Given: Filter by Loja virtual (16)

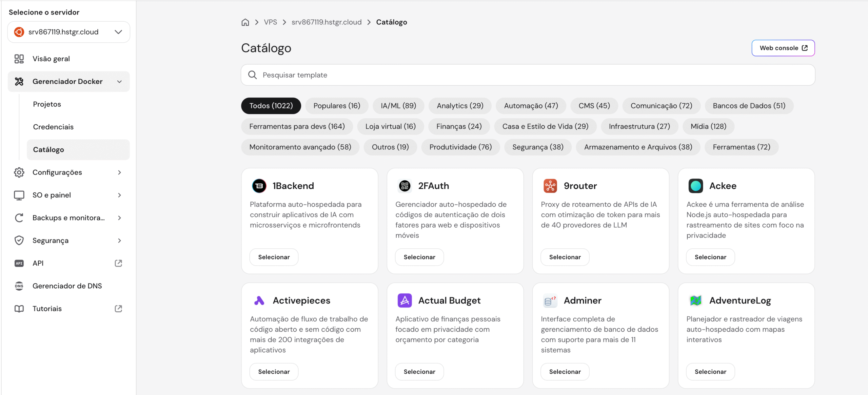Looking at the screenshot, I should pos(390,126).
